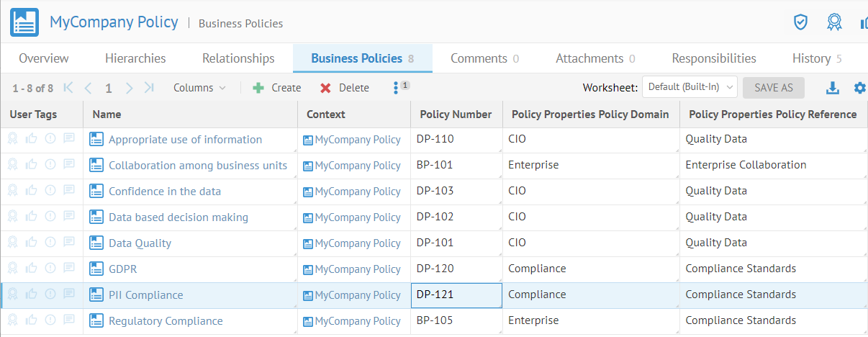This screenshot has height=337, width=868.
Task: Click the MyCompany Policy logo icon
Action: coord(24,22)
